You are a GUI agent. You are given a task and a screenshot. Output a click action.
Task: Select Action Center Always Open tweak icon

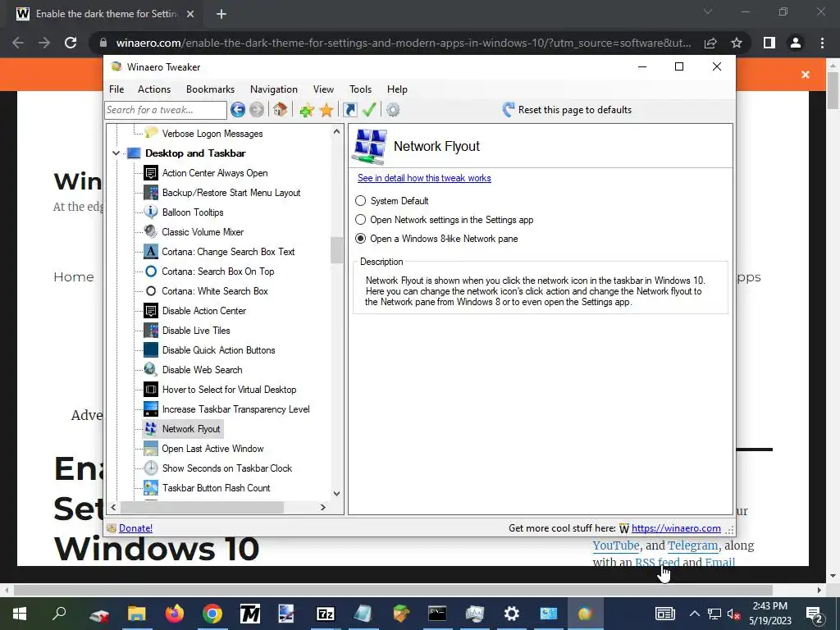pyautogui.click(x=151, y=173)
